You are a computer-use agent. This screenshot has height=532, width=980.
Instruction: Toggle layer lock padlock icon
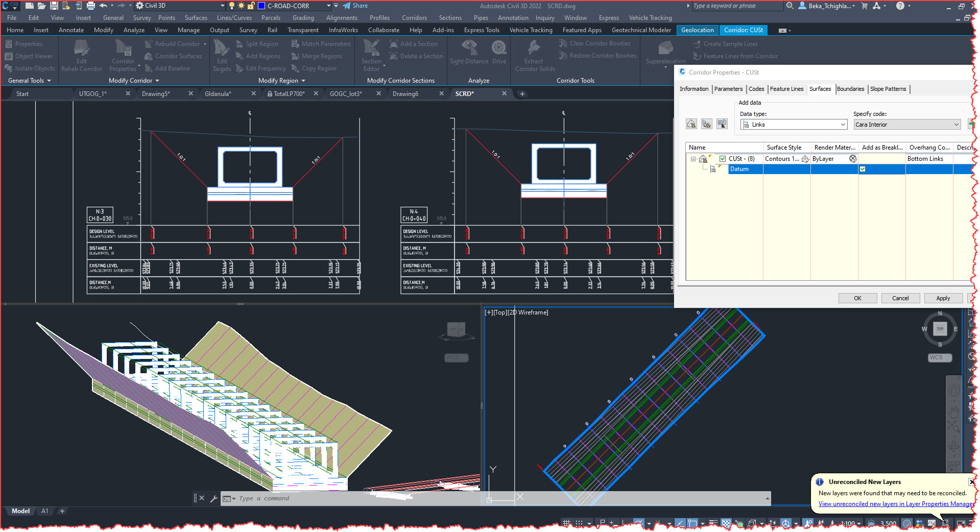point(251,6)
